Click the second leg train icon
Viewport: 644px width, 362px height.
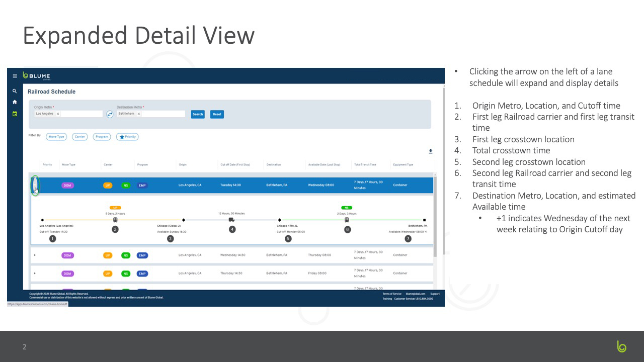347,220
